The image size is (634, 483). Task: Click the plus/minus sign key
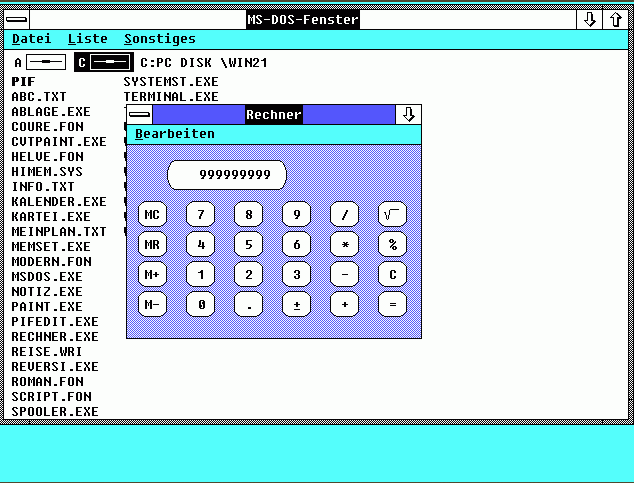(x=296, y=304)
